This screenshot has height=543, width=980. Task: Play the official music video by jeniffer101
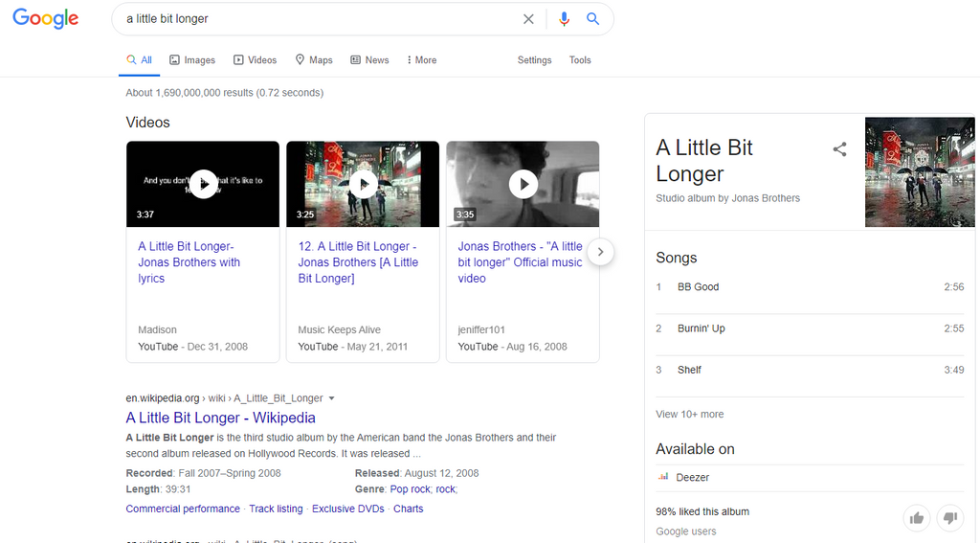pyautogui.click(x=523, y=184)
